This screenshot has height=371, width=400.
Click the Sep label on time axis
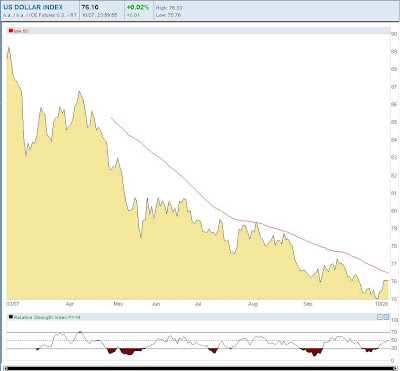308,304
